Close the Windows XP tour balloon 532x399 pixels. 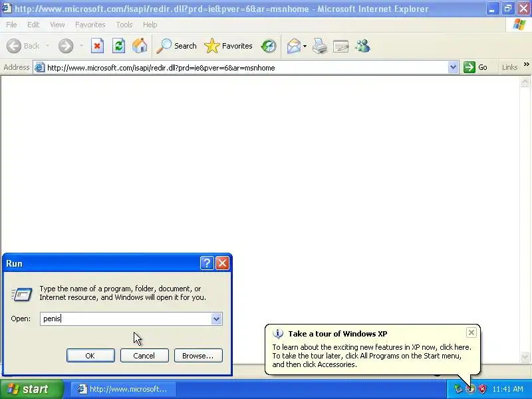pyautogui.click(x=471, y=332)
